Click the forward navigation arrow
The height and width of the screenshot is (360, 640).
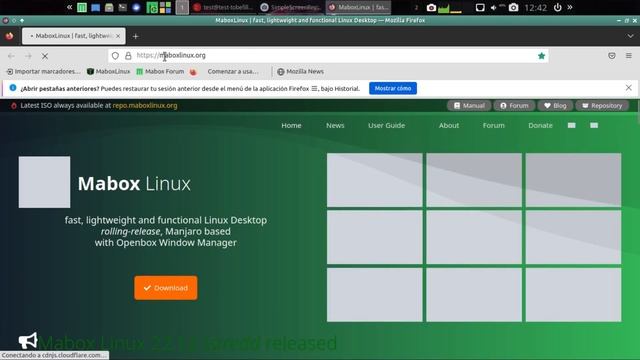[x=28, y=56]
